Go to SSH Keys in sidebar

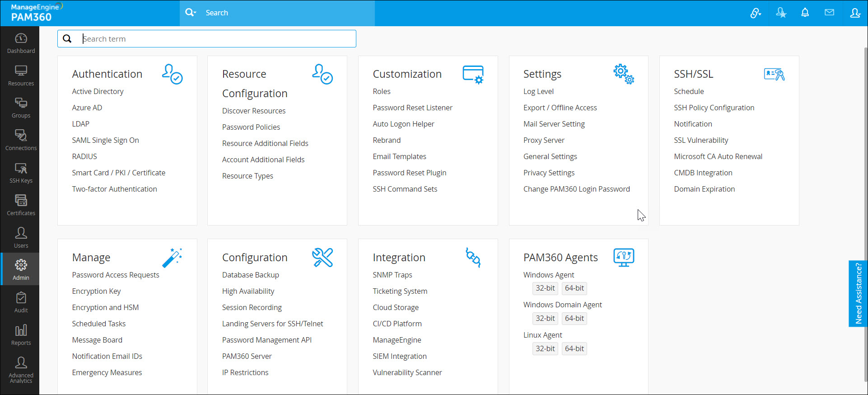point(21,173)
